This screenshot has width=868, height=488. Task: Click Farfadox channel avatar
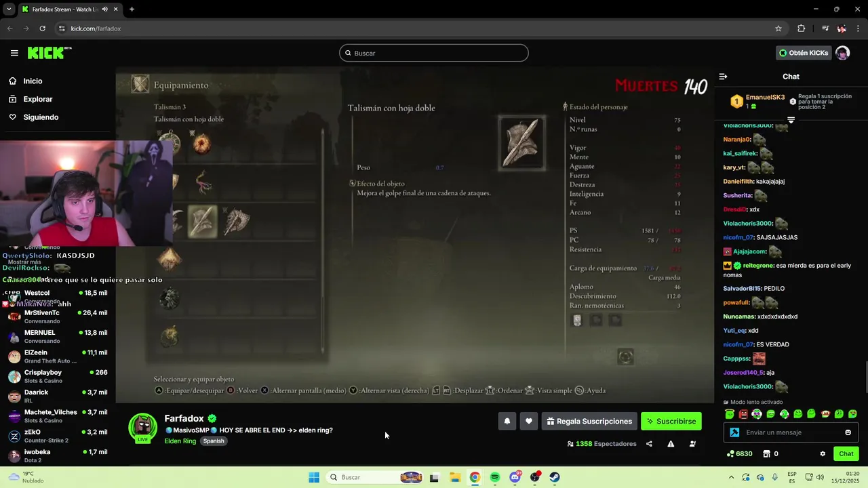coord(143,428)
